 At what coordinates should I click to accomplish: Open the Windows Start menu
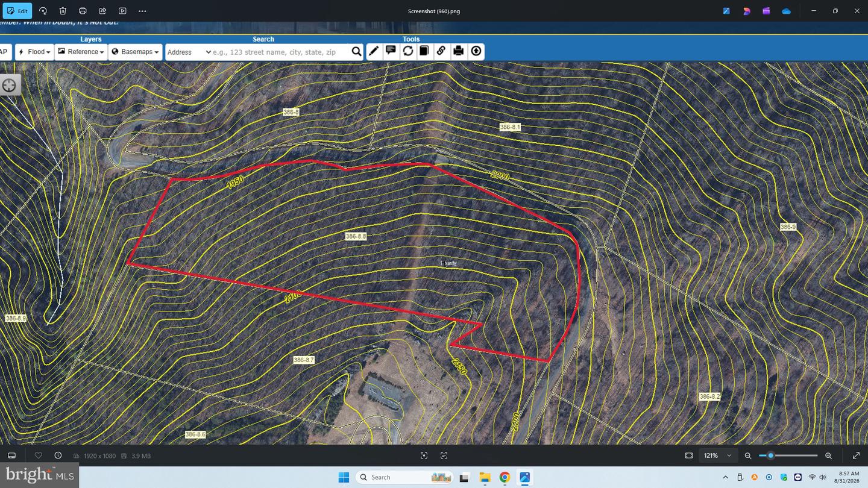click(x=344, y=477)
